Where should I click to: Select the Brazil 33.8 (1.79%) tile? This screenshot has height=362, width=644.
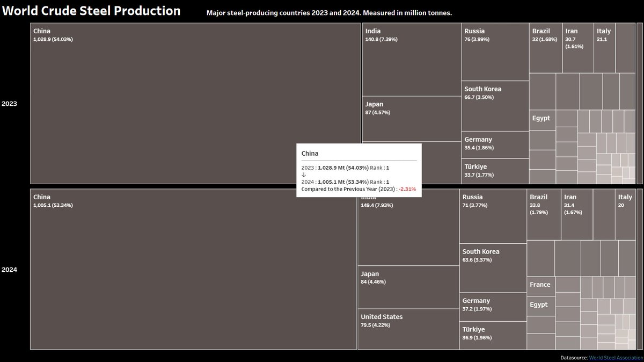tap(544, 214)
